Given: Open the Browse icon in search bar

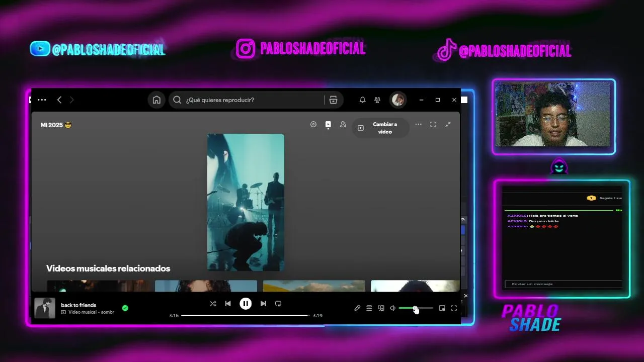Looking at the screenshot, I should click(x=333, y=100).
